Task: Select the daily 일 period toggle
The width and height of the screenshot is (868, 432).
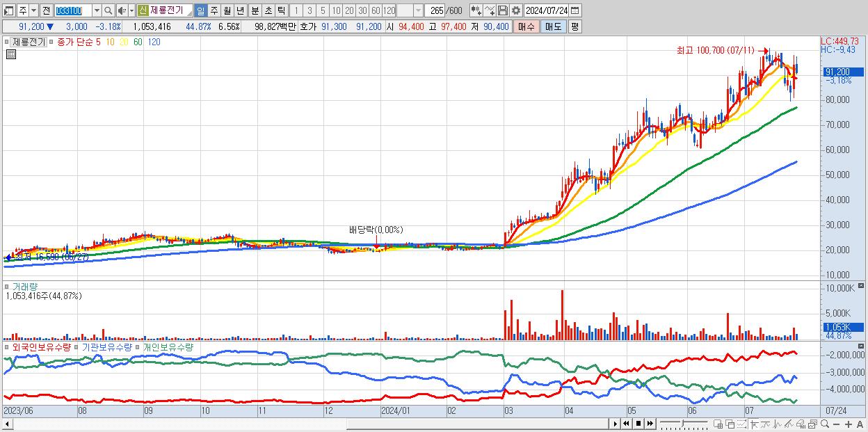Action: click(200, 10)
